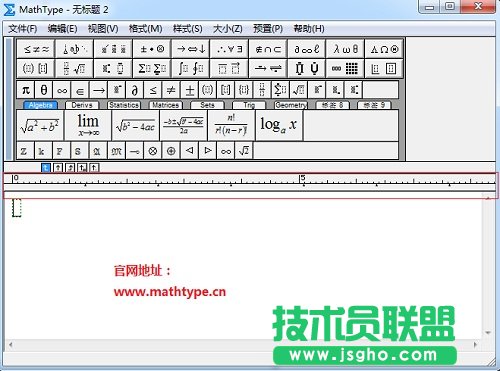Insert the right triangle ▷ symbol

207,151
